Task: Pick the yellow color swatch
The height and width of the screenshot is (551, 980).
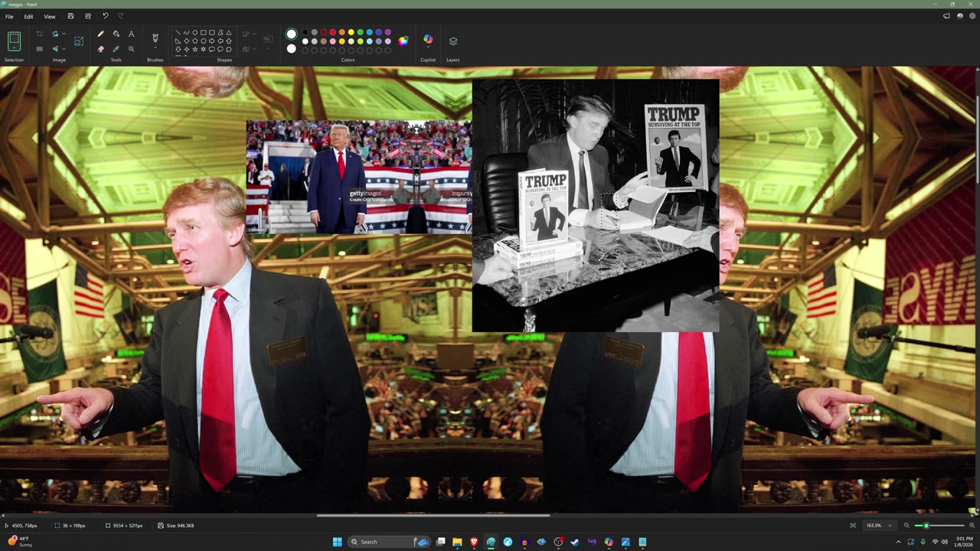Action: (351, 32)
